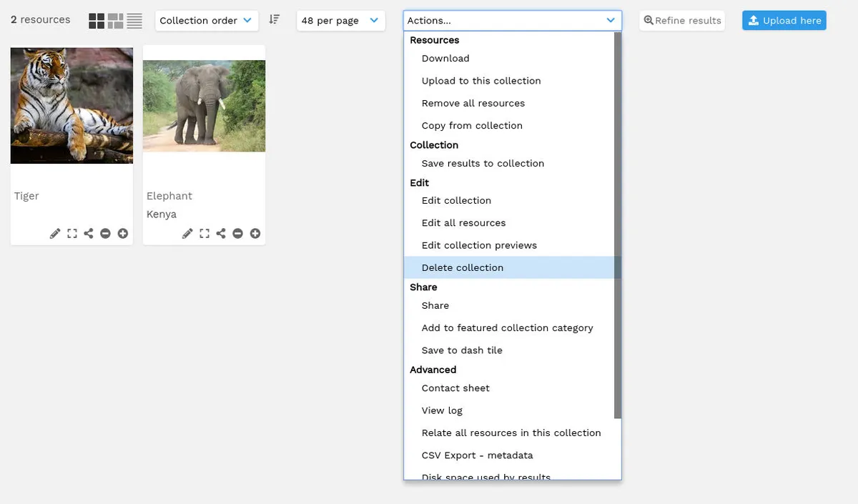858x504 pixels.
Task: Open the Collection order sort dropdown
Action: click(x=206, y=21)
